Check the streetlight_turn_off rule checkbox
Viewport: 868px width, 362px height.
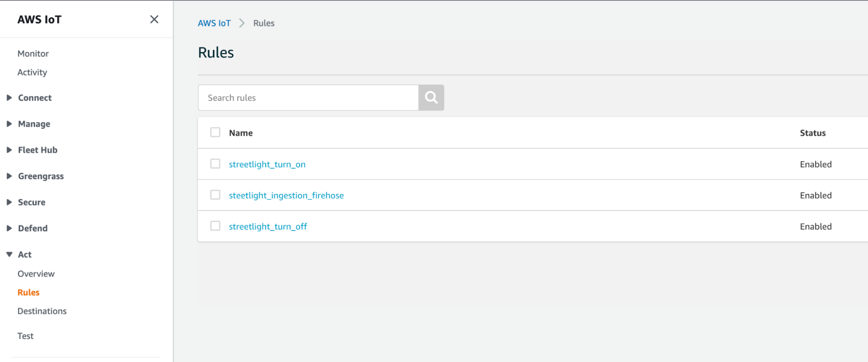[x=215, y=226]
